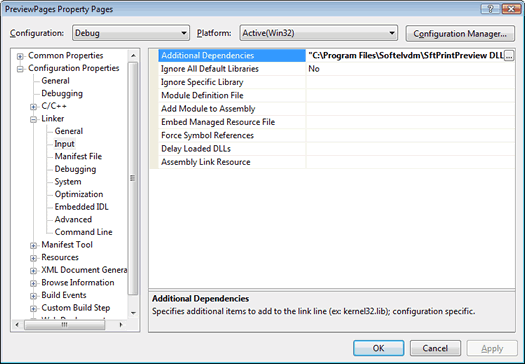Click the help question mark button
Screen dimensions: 525x364
[490, 9]
